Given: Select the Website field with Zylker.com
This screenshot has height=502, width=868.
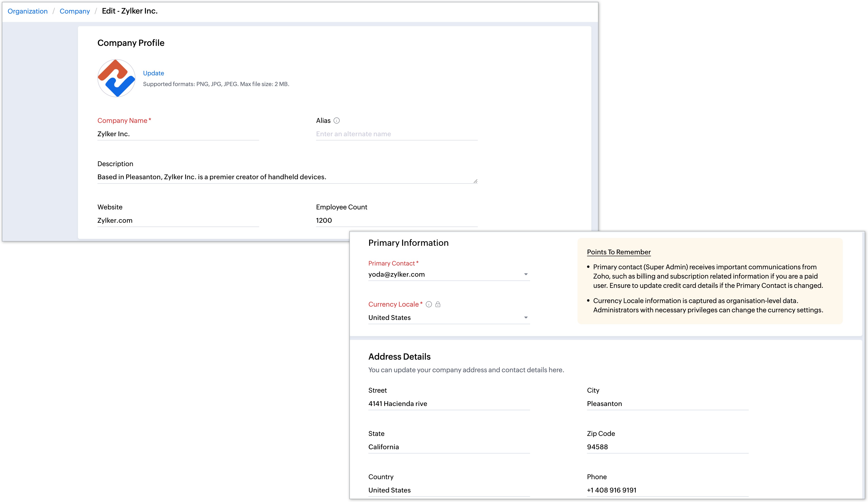Looking at the screenshot, I should click(x=178, y=221).
